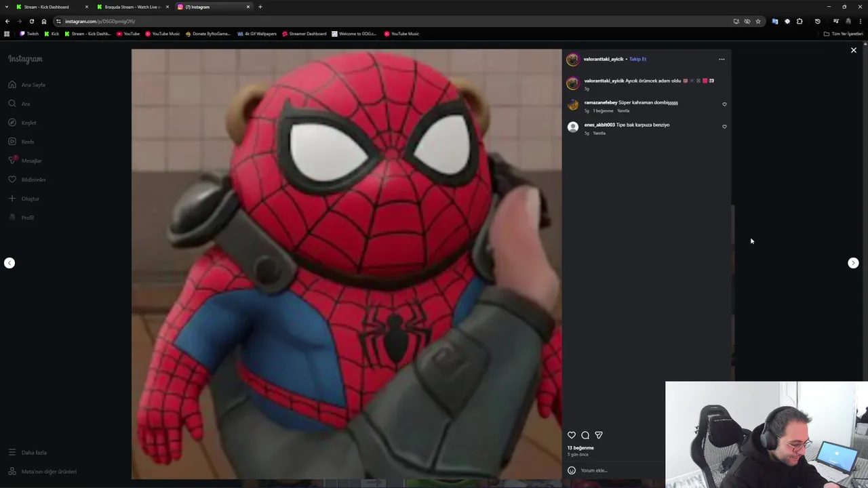Reply to enes_akblt003's comment via Yanıtla
The height and width of the screenshot is (488, 868).
(x=599, y=133)
